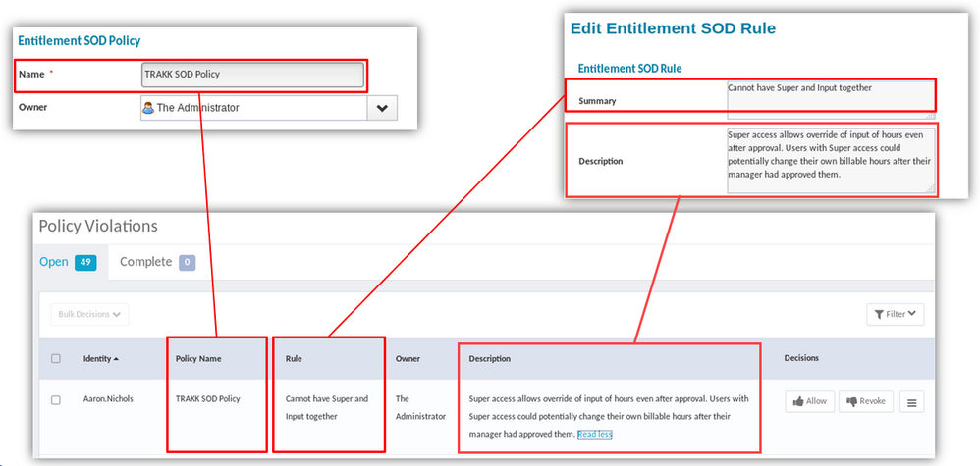Switch to the Complete violations tab

click(x=145, y=262)
